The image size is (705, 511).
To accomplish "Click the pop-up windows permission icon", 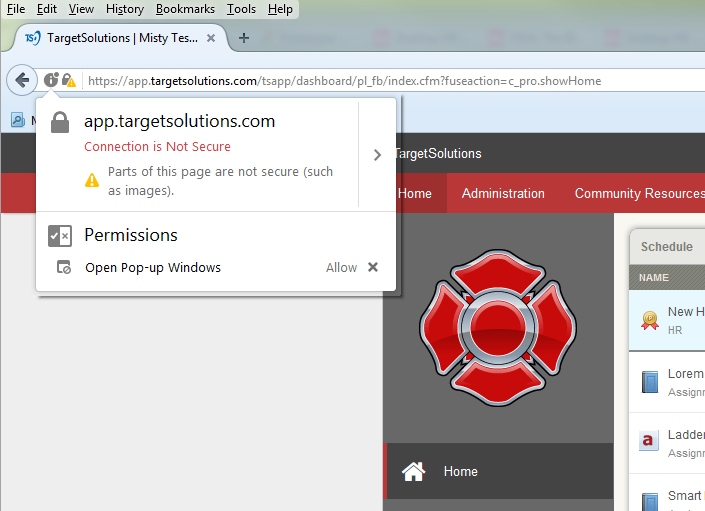I will pos(63,267).
